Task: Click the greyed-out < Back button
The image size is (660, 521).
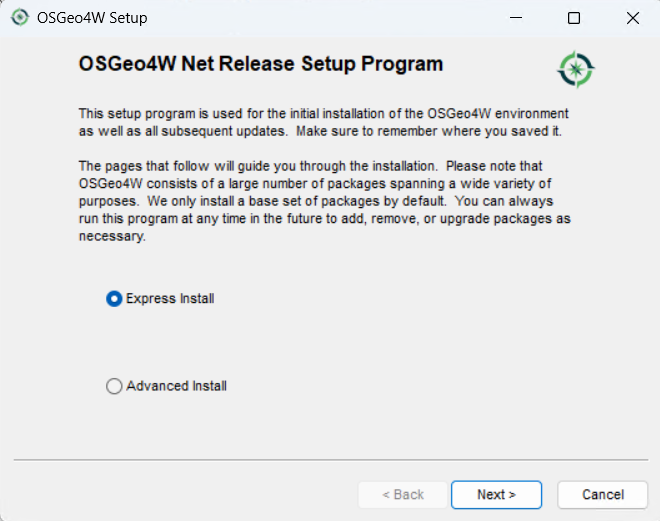Action: [x=404, y=494]
